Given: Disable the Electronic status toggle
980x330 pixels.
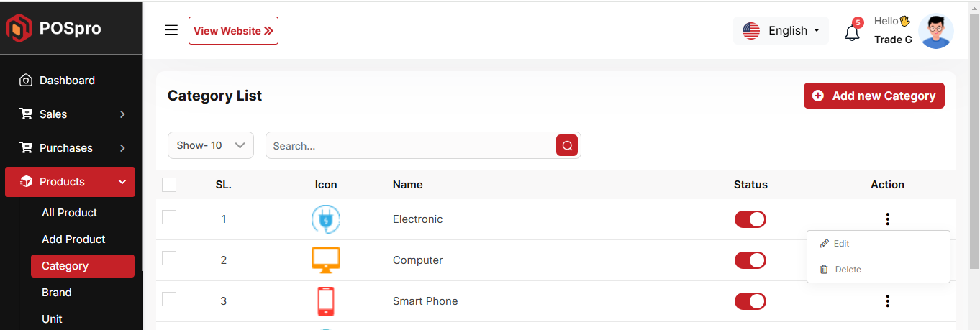Looking at the screenshot, I should click(750, 219).
